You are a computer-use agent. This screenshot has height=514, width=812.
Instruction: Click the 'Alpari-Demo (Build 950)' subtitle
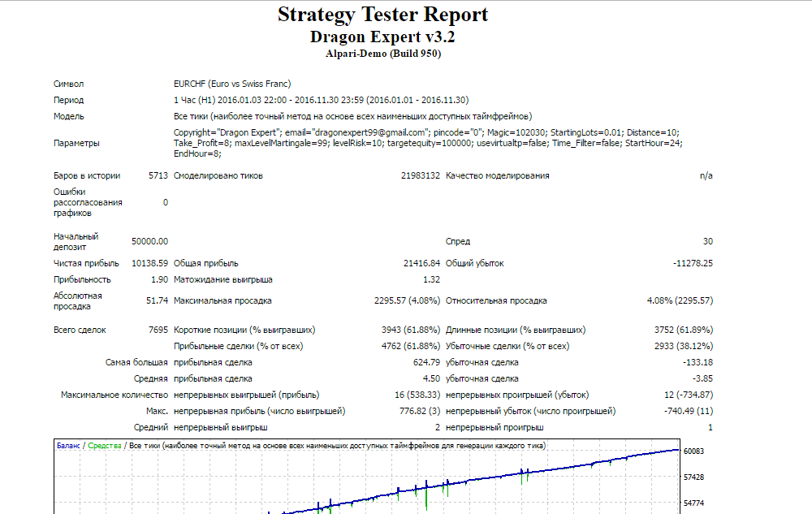click(383, 54)
